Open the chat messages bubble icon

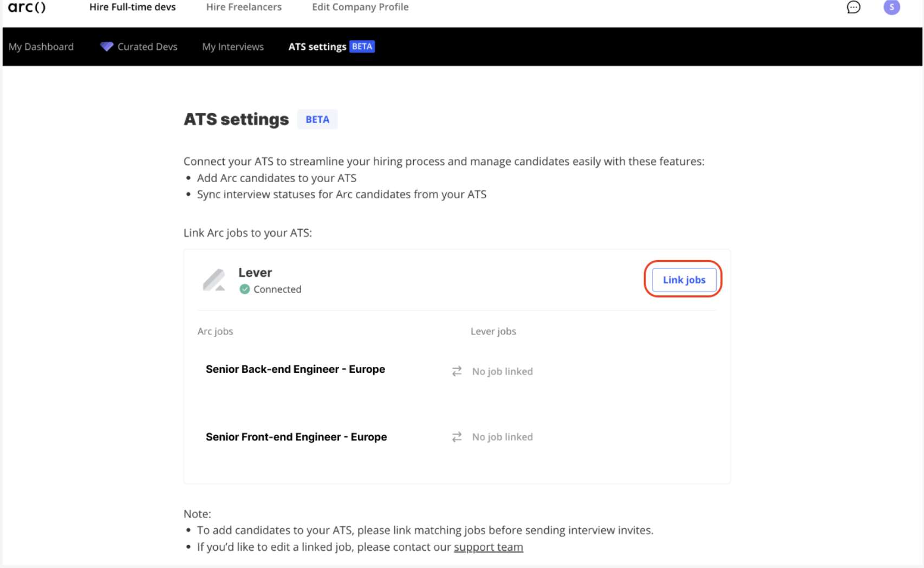pos(853,8)
